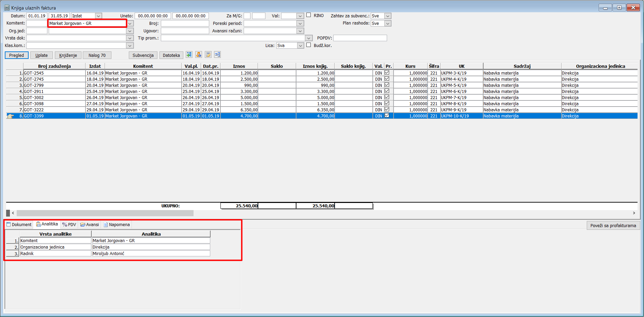Open the Avansni računi dropdown
The image size is (644, 317).
(300, 31)
